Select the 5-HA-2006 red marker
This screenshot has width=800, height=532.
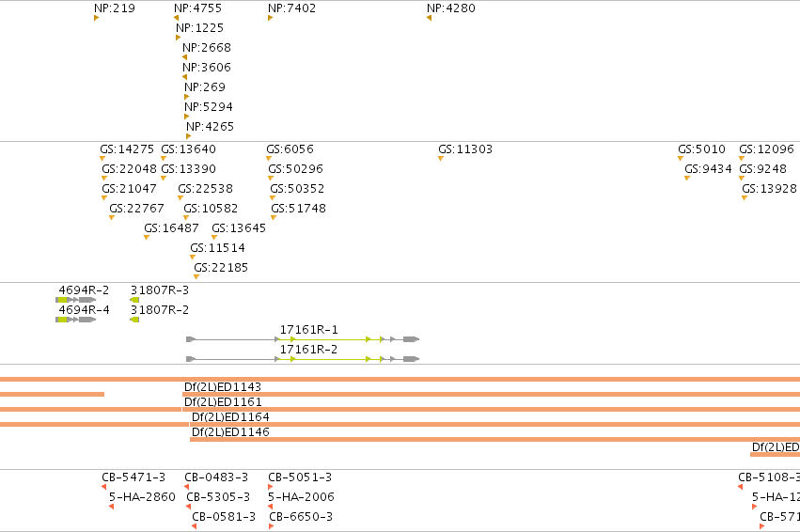[x=271, y=507]
